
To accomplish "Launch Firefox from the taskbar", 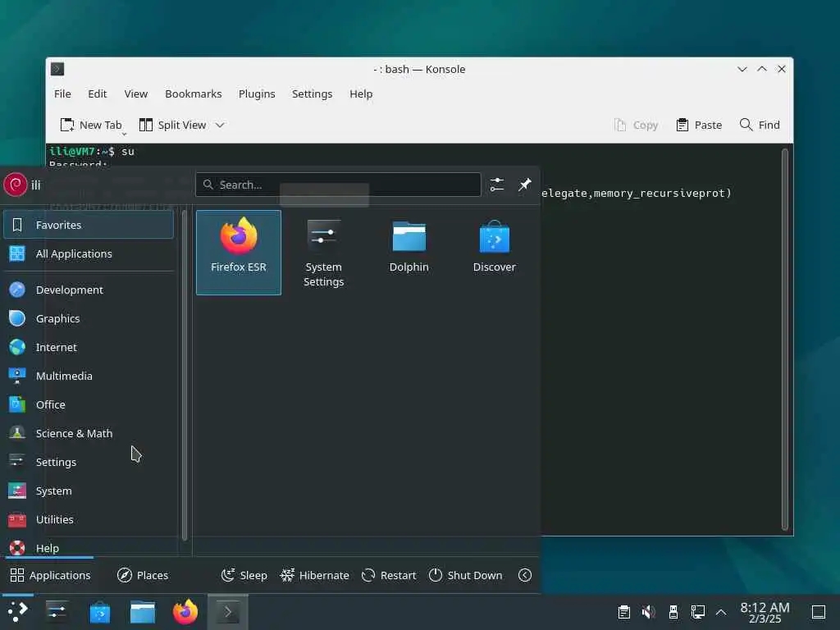I will pos(185,612).
